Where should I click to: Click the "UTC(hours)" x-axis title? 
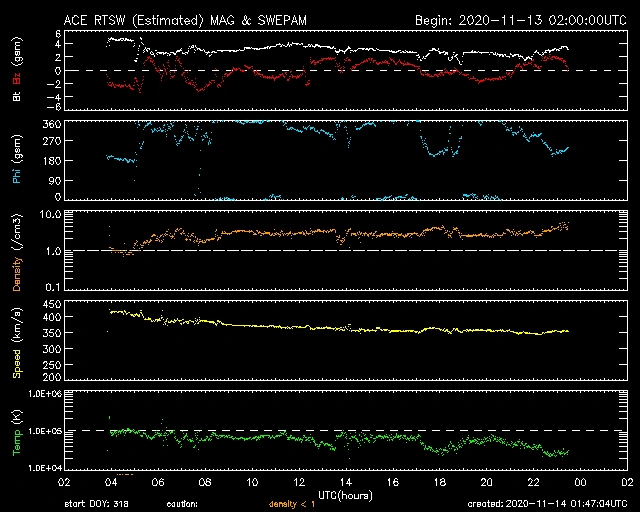tap(345, 496)
